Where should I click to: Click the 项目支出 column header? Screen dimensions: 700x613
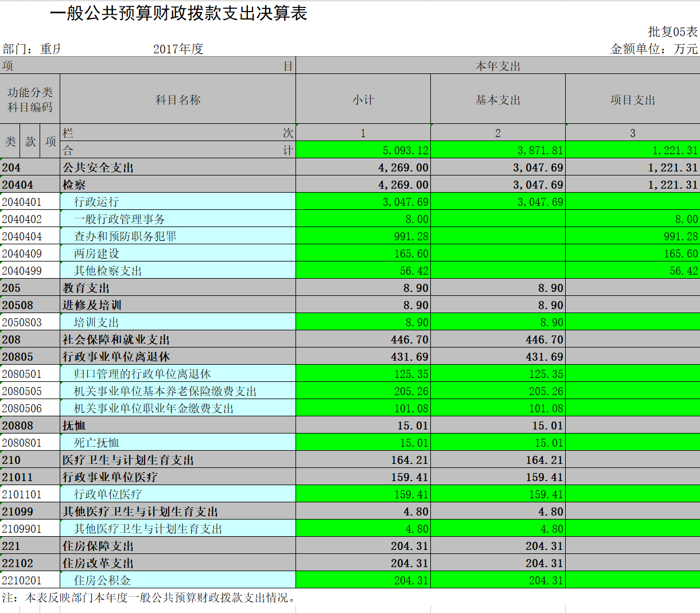click(x=632, y=100)
